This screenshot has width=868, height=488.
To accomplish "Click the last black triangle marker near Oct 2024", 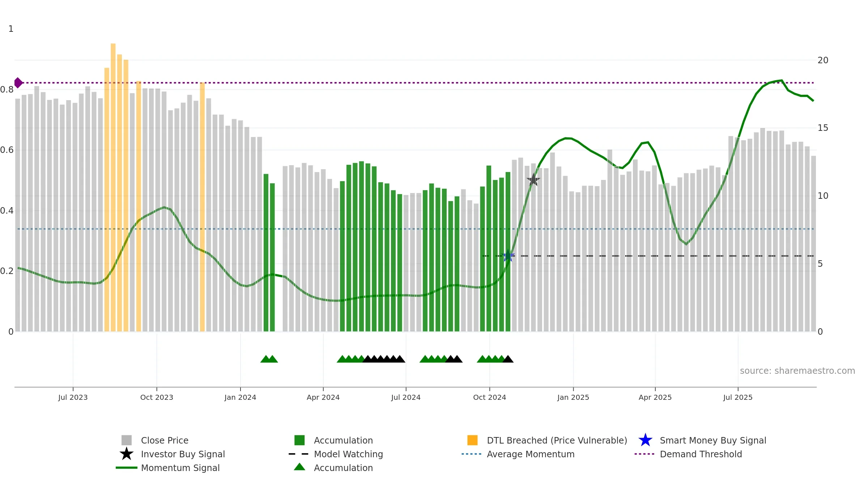I will pyautogui.click(x=508, y=359).
